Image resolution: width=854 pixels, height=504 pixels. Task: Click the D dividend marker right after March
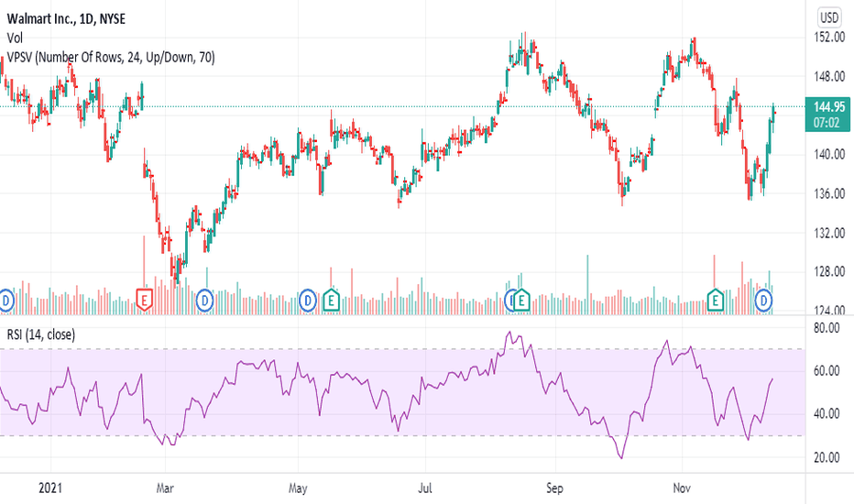click(204, 301)
